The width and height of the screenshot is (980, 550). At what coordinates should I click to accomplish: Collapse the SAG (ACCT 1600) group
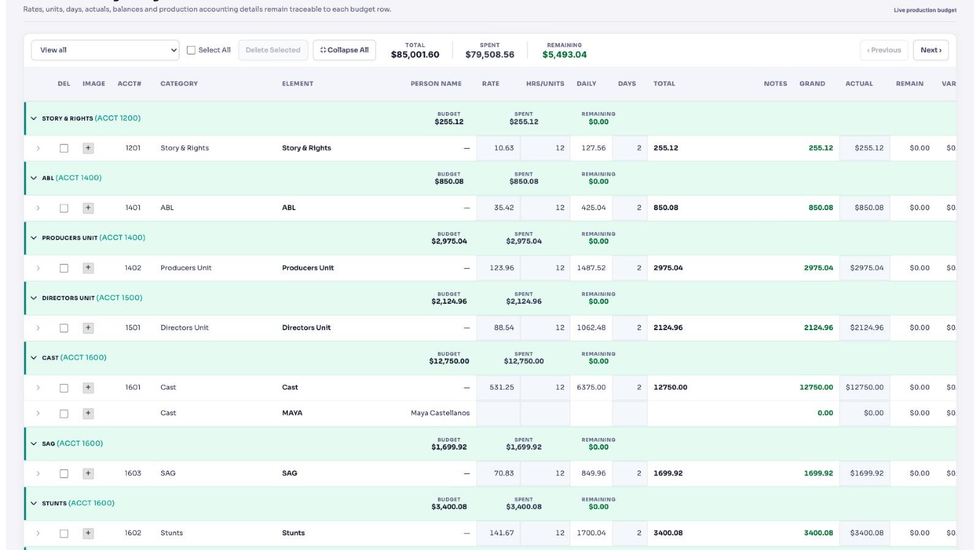34,443
